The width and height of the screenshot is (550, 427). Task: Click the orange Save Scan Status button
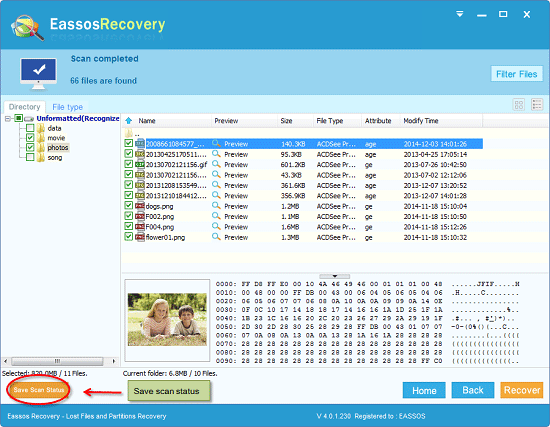click(x=39, y=390)
